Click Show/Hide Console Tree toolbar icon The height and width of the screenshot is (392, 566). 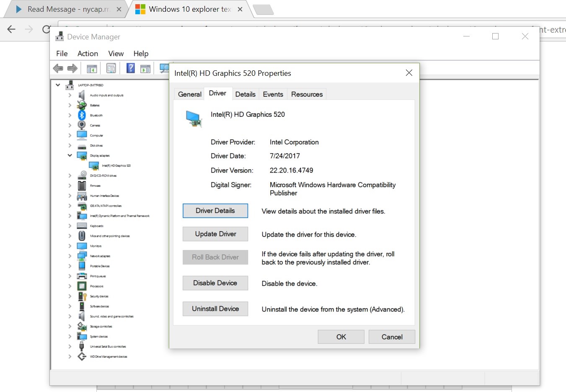coord(92,69)
